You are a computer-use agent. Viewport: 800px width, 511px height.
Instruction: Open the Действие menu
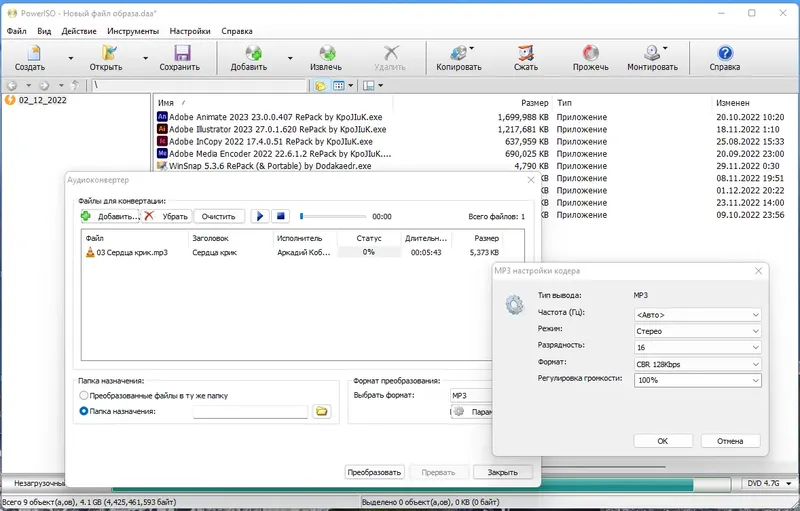(79, 31)
